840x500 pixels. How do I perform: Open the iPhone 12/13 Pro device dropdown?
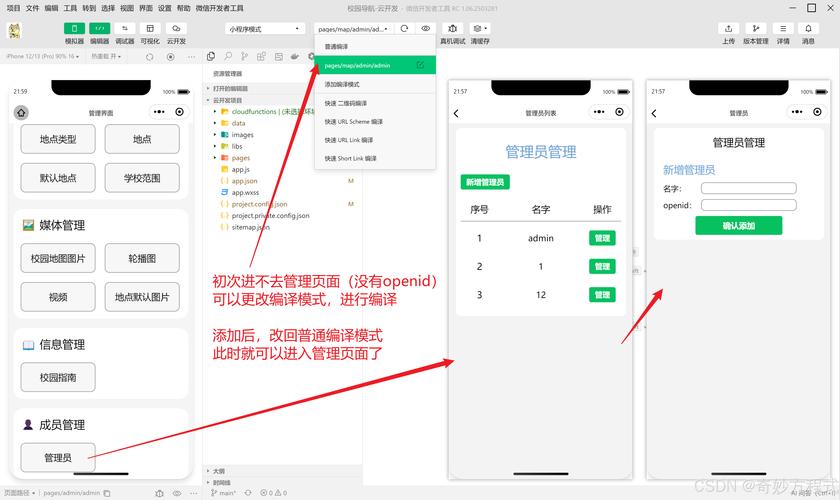[43, 56]
